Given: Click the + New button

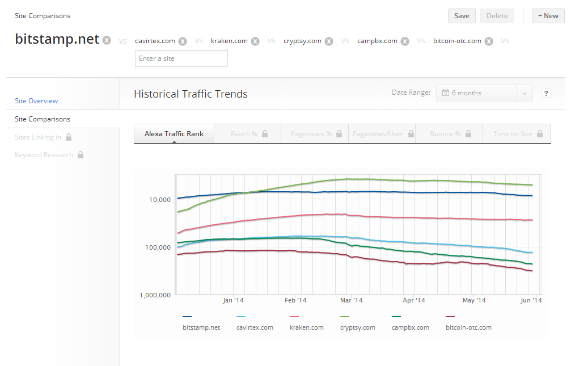Looking at the screenshot, I should pos(548,16).
